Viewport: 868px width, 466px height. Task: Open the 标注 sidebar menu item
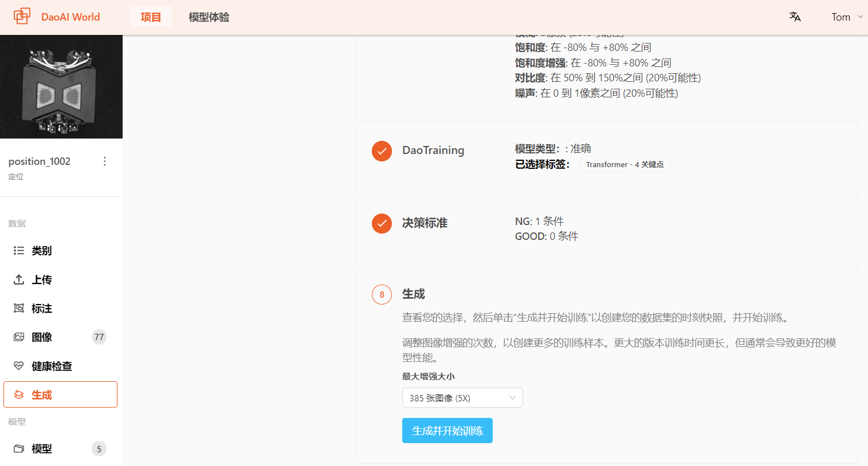click(61, 308)
